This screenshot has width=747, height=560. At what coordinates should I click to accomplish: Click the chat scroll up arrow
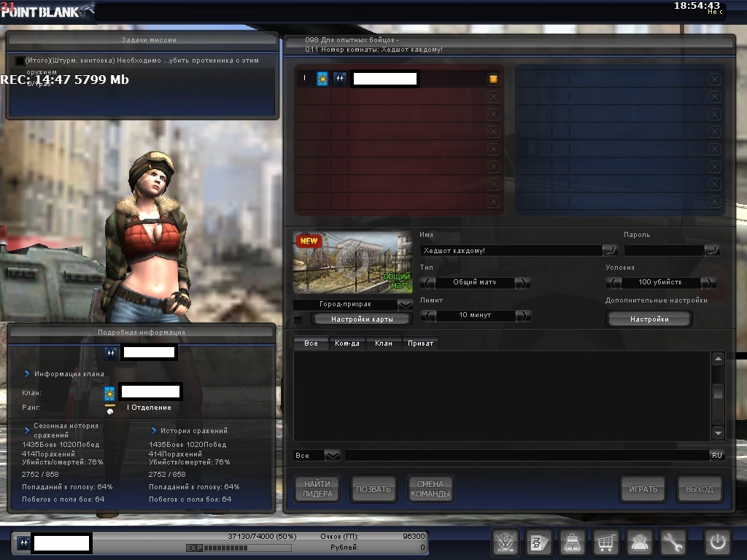718,359
